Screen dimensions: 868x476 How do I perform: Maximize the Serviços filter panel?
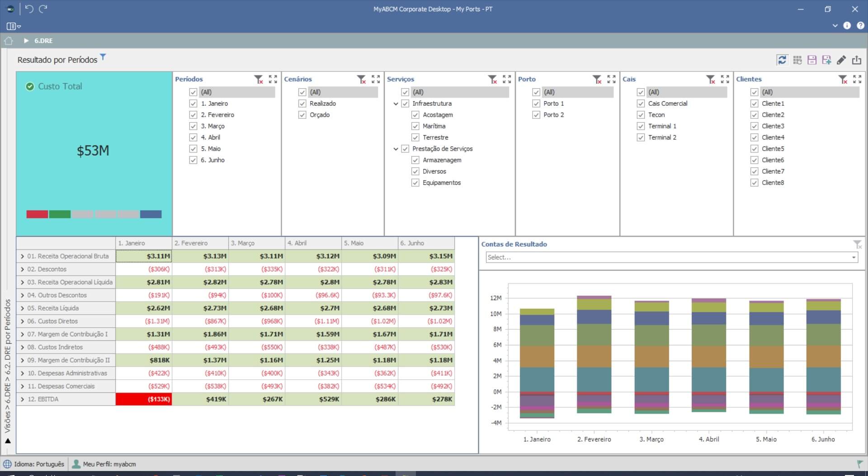point(507,79)
